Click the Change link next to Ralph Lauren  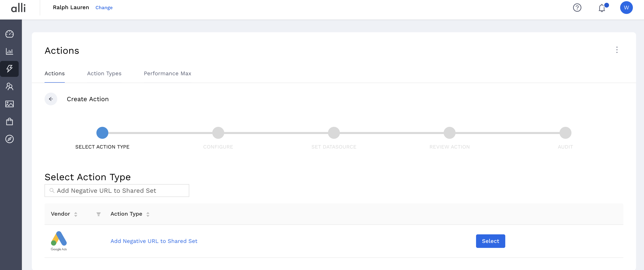[x=104, y=8]
